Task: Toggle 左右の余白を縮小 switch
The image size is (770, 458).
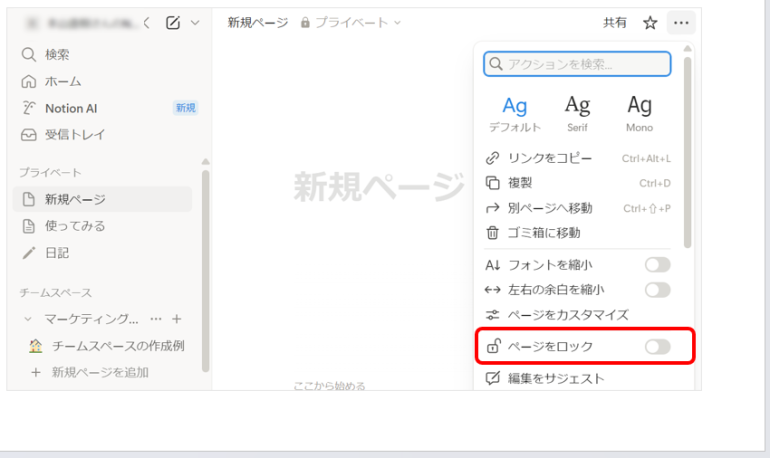Action: coord(657,290)
